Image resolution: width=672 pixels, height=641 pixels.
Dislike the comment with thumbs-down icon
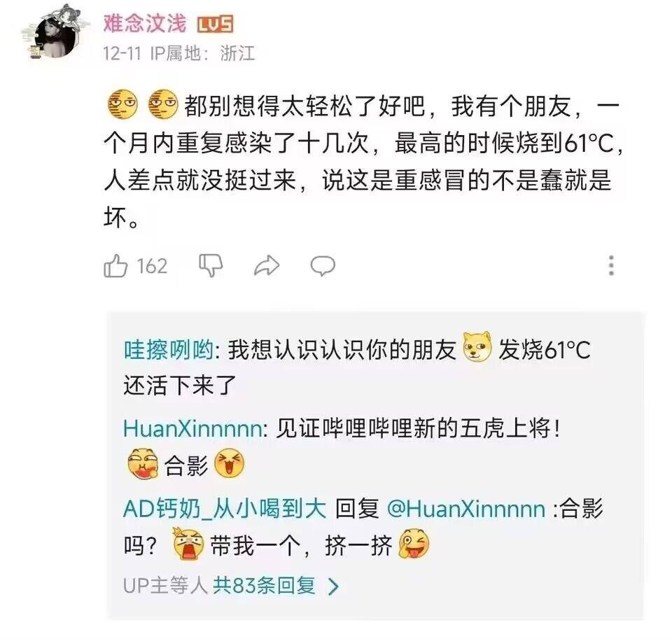[x=211, y=266]
